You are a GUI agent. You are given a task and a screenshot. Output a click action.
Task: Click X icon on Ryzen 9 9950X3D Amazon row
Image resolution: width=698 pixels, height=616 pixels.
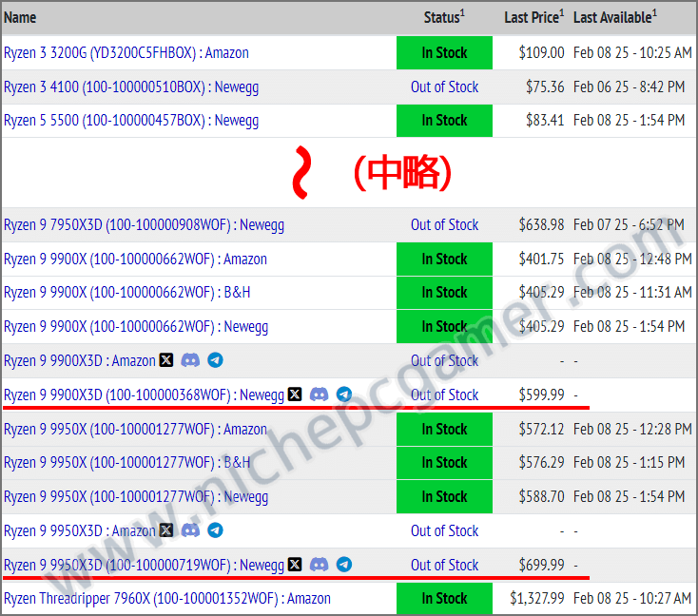pos(166,530)
